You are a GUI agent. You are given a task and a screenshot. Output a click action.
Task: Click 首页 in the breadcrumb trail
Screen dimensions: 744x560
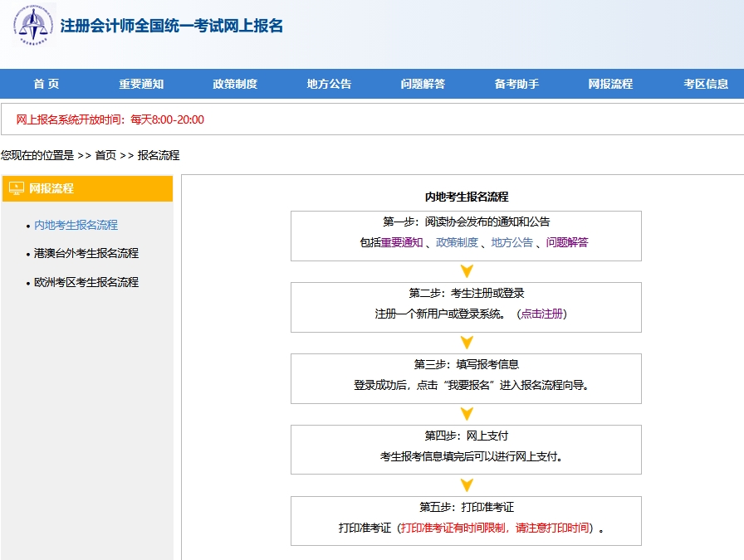[x=105, y=155]
